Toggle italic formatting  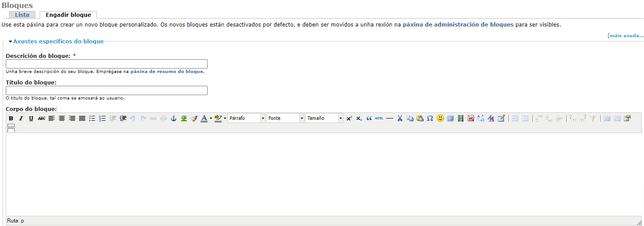[21, 118]
